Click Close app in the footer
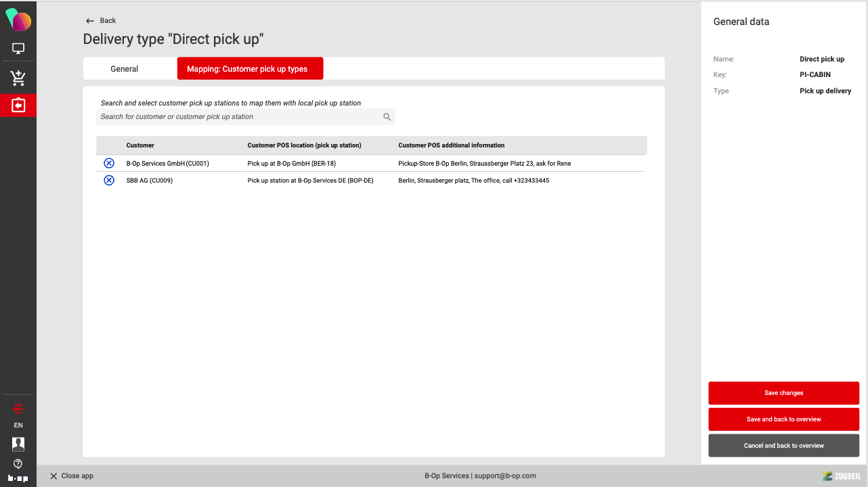This screenshot has height=487, width=868. tap(72, 476)
